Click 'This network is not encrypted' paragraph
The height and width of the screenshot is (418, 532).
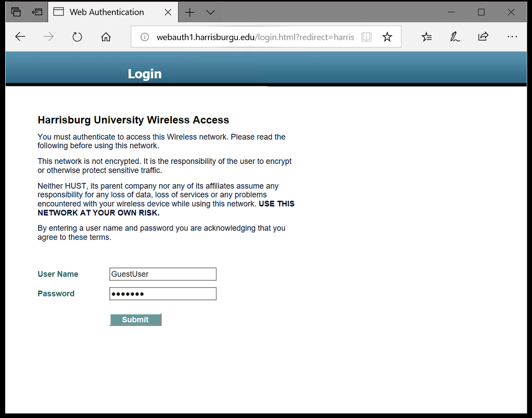pyautogui.click(x=164, y=166)
